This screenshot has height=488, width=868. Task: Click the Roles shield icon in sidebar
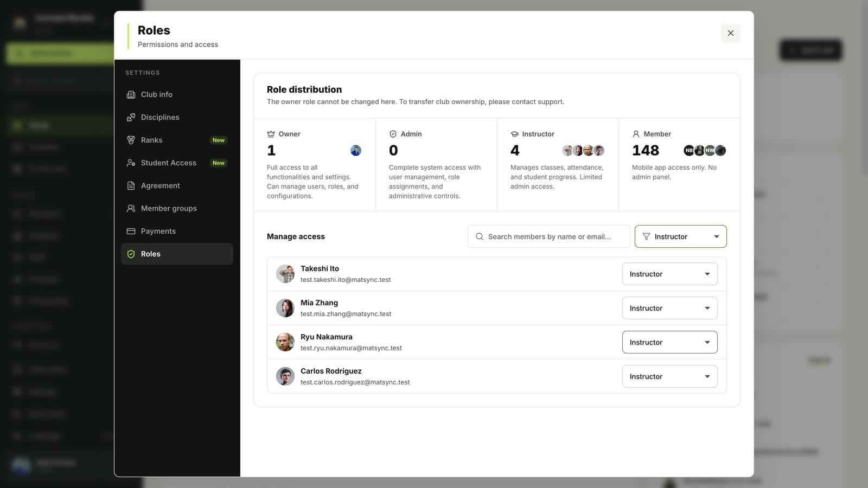131,254
